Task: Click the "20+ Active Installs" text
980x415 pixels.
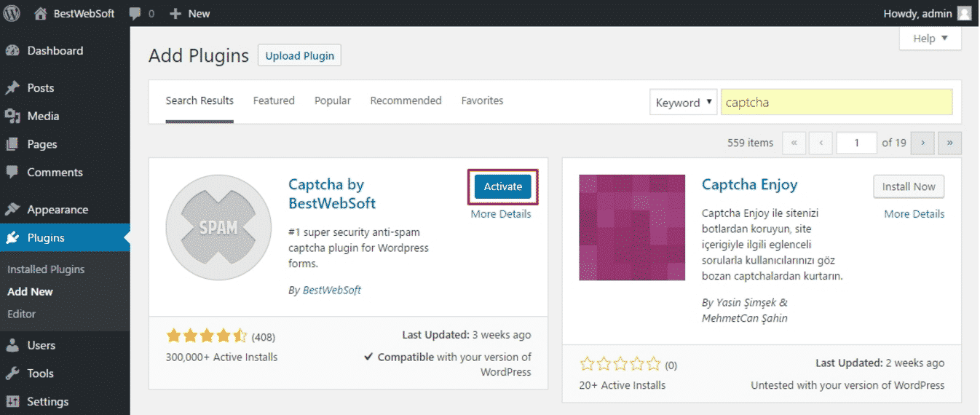Action: (x=623, y=385)
